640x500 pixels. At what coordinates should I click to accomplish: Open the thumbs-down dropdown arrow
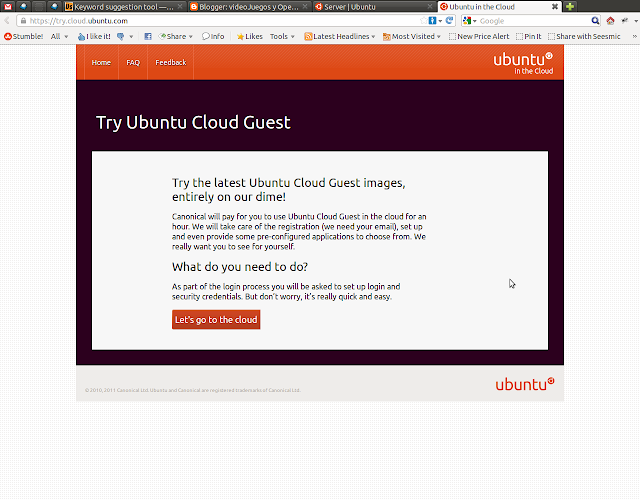coord(131,36)
